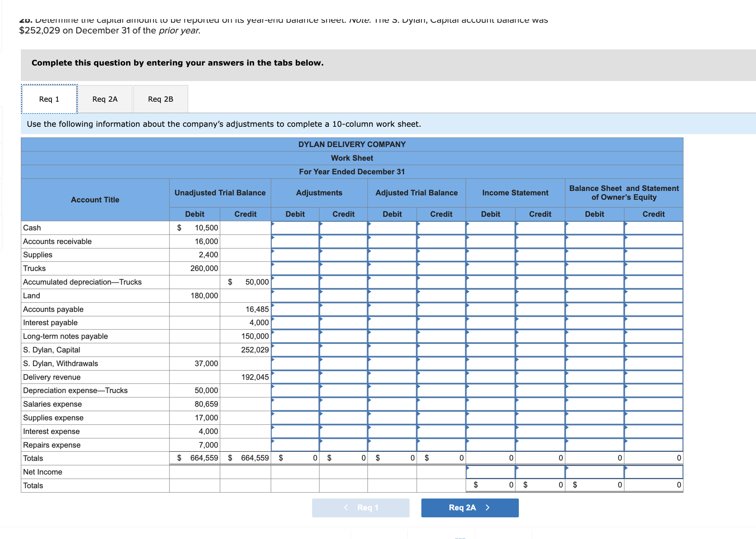756x539 pixels.
Task: Click the Accounts payable credit 16,485
Action: [x=257, y=309]
